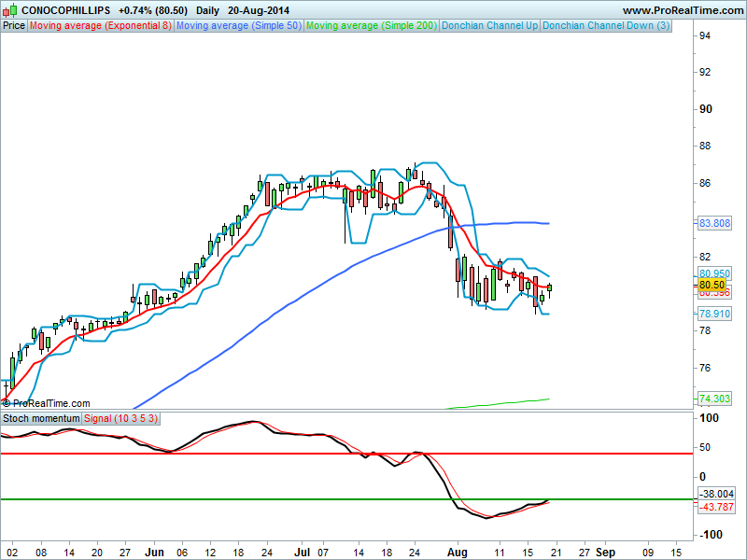The height and width of the screenshot is (560, 747).
Task: Click the 20-Aug-2014 date text
Action: [259, 10]
